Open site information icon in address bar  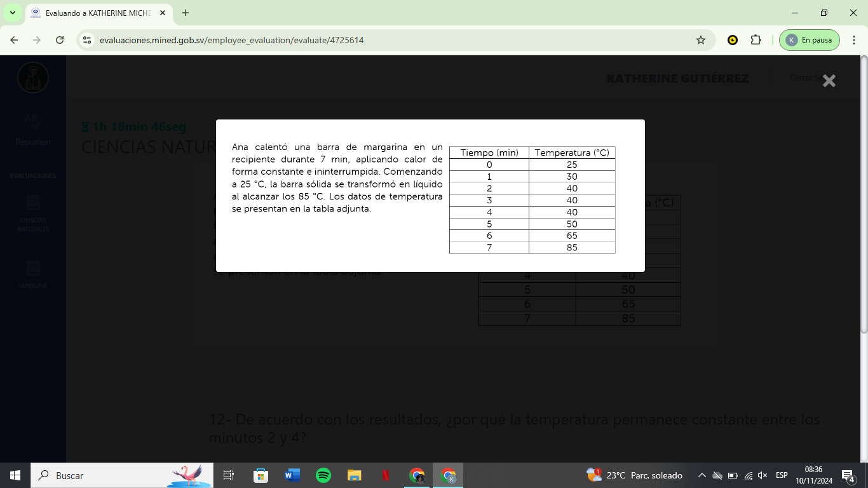(x=88, y=40)
